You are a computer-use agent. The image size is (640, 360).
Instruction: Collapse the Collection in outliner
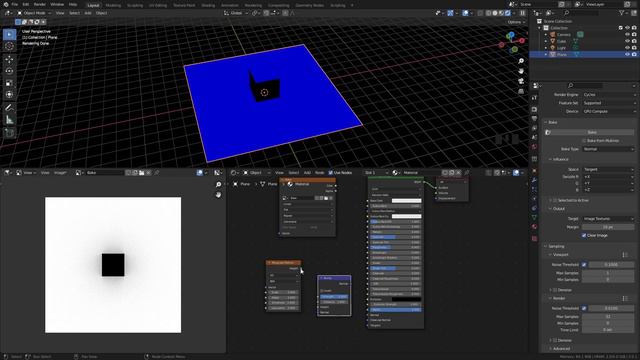point(540,28)
